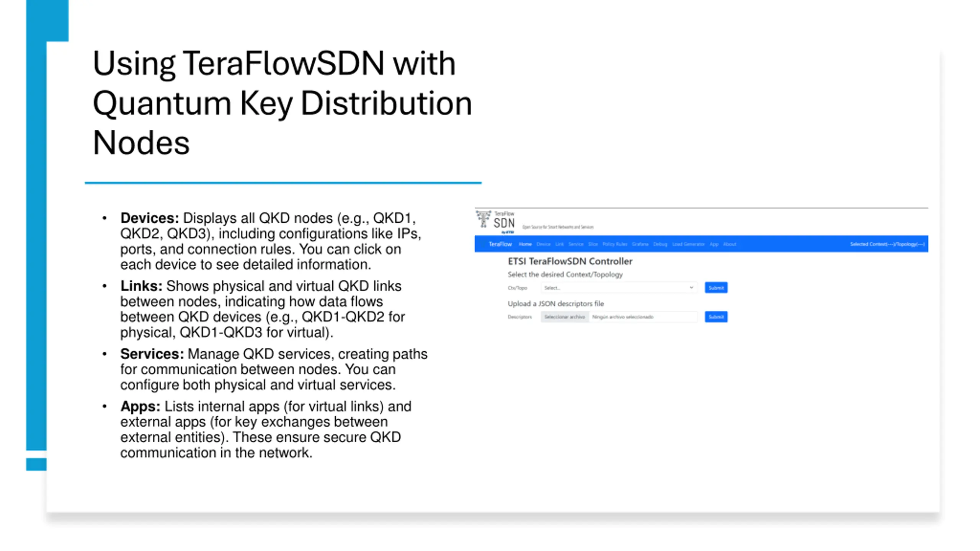Click the TeraFlow SDN logo image
Screen dimensions: 980x551
click(x=495, y=222)
